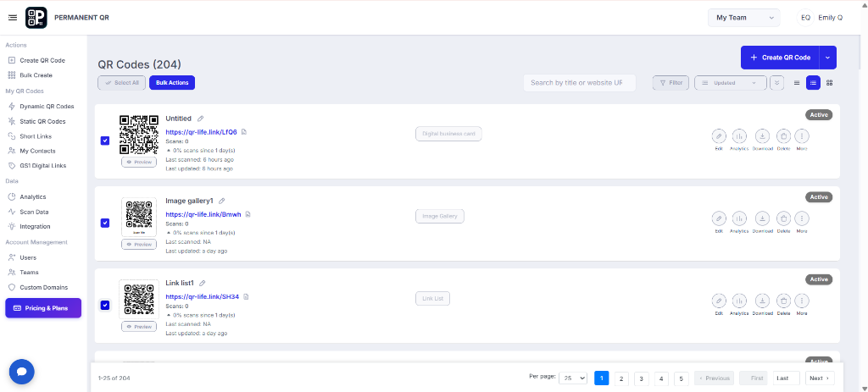Screen dimensions: 868x392
Task: Click the Digital business card tag
Action: (x=449, y=134)
